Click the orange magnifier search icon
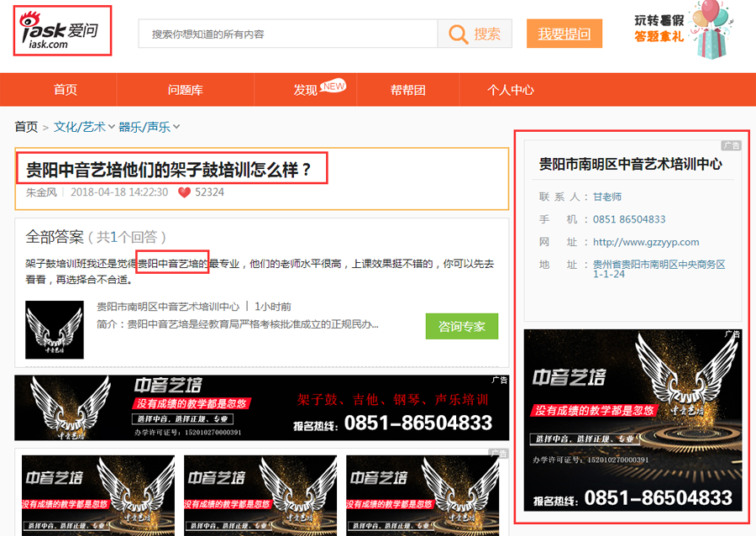Image resolution: width=756 pixels, height=536 pixels. (458, 34)
